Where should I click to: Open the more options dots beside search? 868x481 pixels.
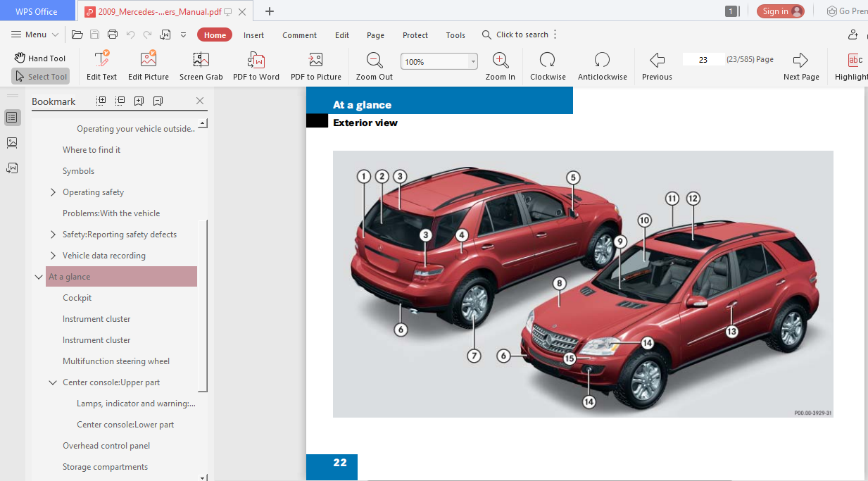[x=555, y=35]
